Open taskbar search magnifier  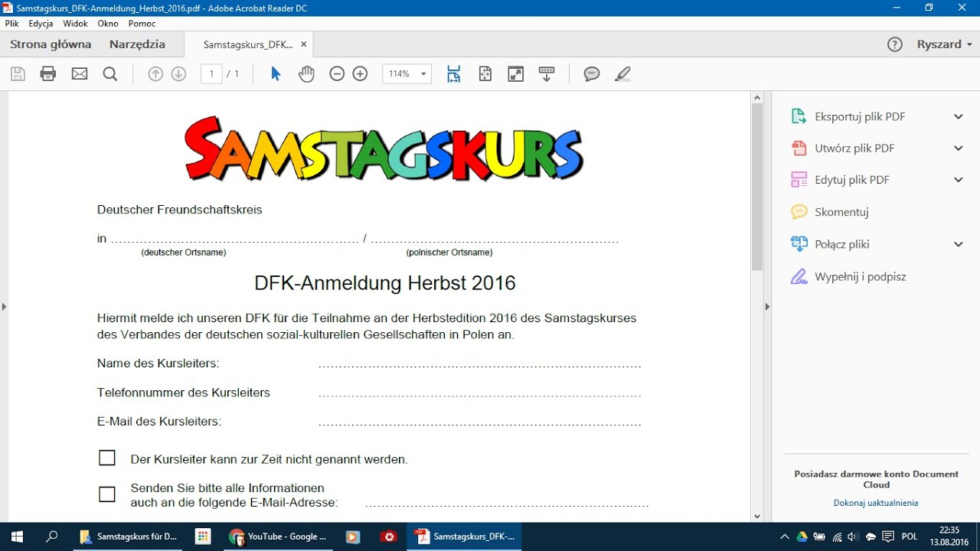pos(52,536)
